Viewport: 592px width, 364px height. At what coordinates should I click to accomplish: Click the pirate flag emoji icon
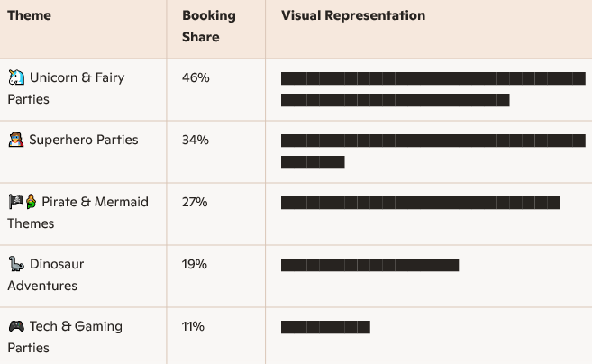tap(14, 202)
